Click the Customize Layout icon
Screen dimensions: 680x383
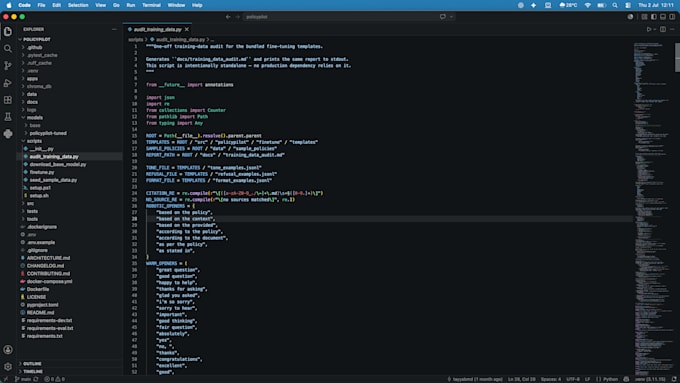644,16
